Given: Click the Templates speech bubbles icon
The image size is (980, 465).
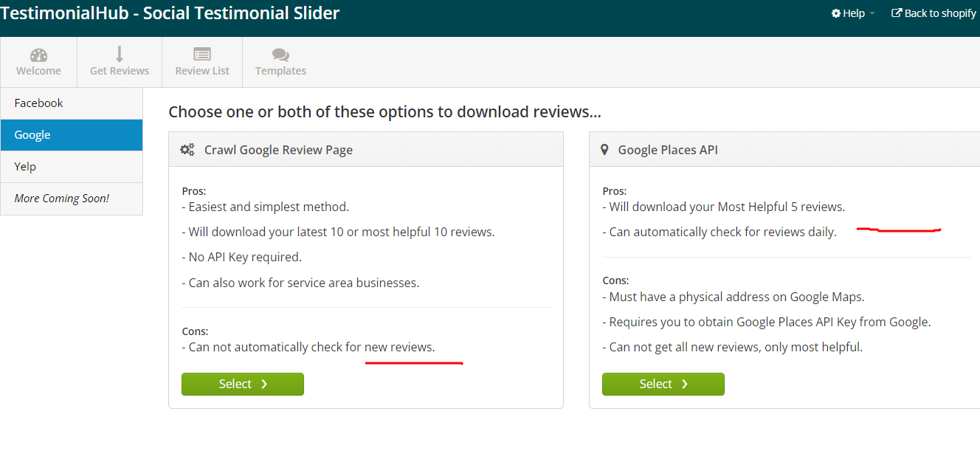Looking at the screenshot, I should tap(280, 55).
